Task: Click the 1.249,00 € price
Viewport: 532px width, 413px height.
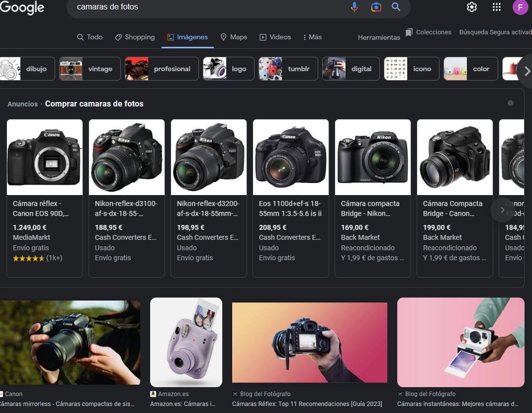Action: coord(30,227)
